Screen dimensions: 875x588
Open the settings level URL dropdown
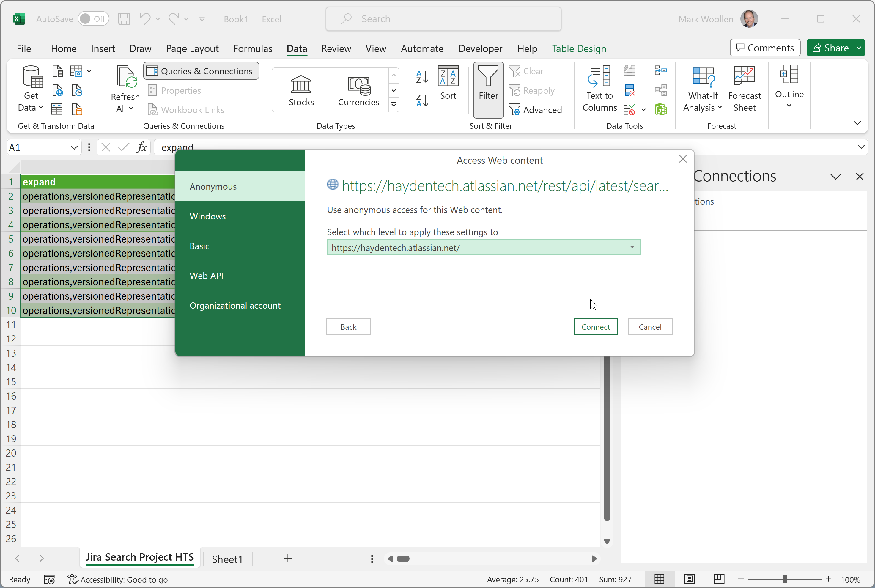[x=632, y=247]
